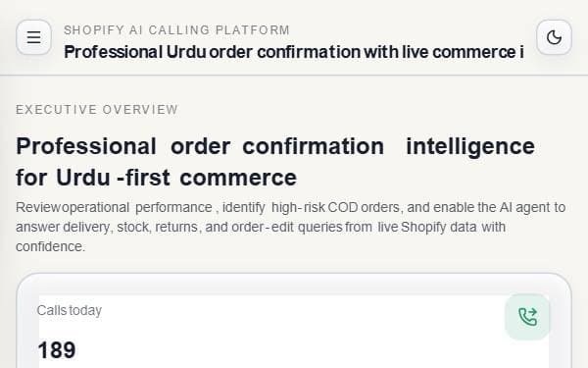This screenshot has width=588, height=368.
Task: Toggle dark mode with moon icon
Action: tap(554, 37)
